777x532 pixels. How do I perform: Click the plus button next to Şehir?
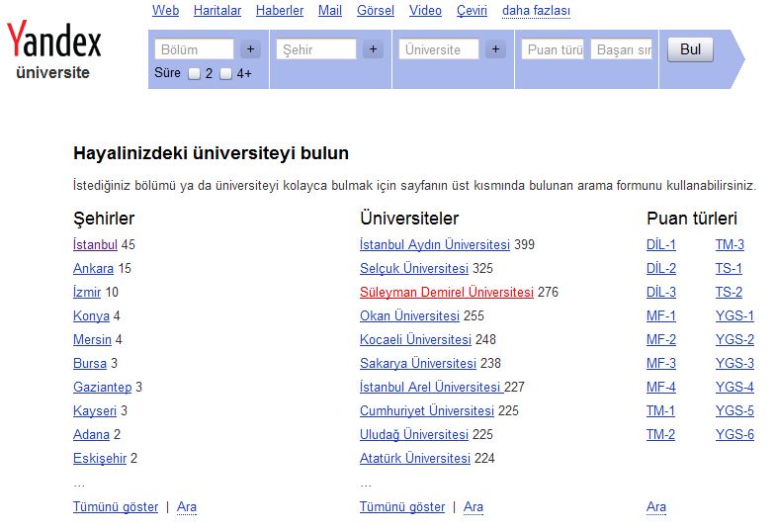click(373, 49)
